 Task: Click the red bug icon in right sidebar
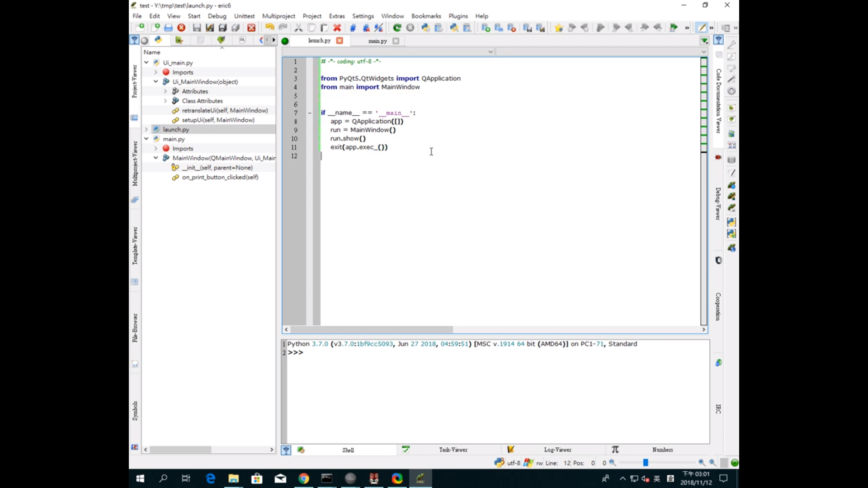tap(718, 157)
